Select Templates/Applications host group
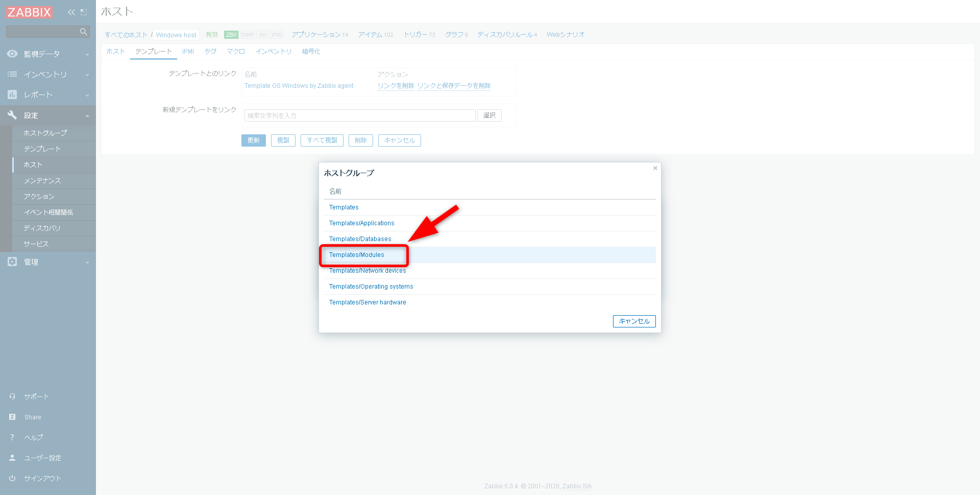The height and width of the screenshot is (495, 980). [362, 223]
